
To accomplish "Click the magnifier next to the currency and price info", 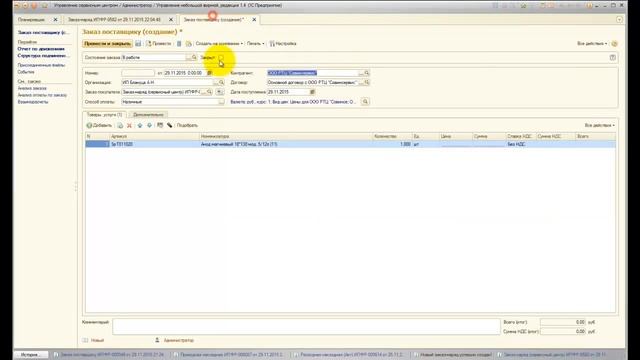I will click(365, 102).
